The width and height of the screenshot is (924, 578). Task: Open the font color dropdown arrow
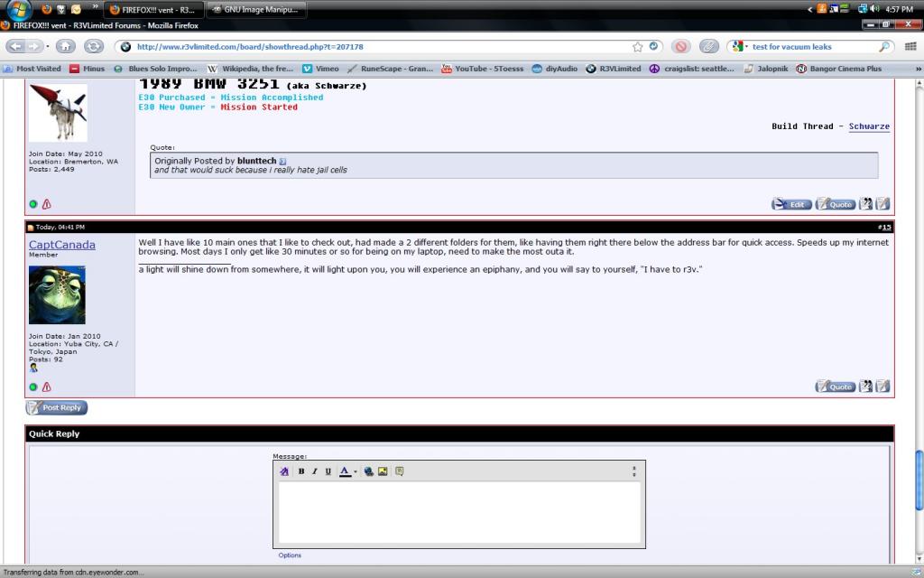356,471
